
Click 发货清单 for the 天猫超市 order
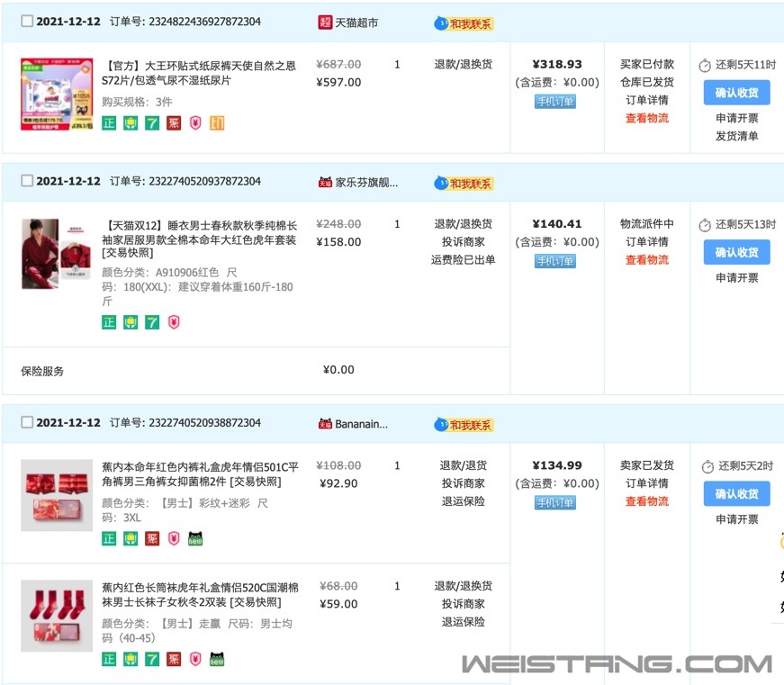pyautogui.click(x=736, y=136)
